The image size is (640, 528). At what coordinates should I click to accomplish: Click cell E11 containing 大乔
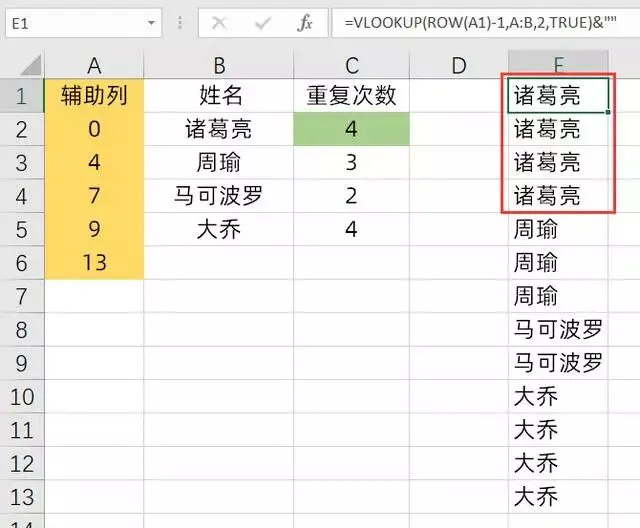[x=558, y=430]
